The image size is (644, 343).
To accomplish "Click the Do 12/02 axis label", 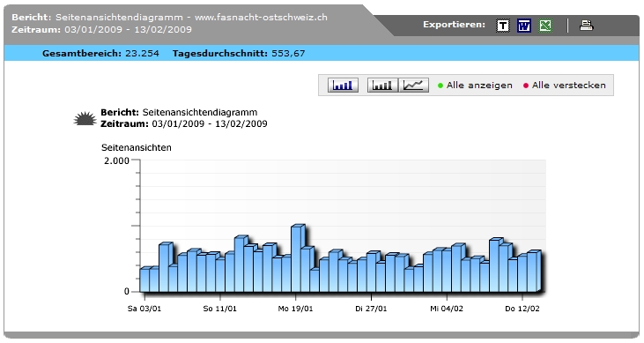I will [522, 309].
